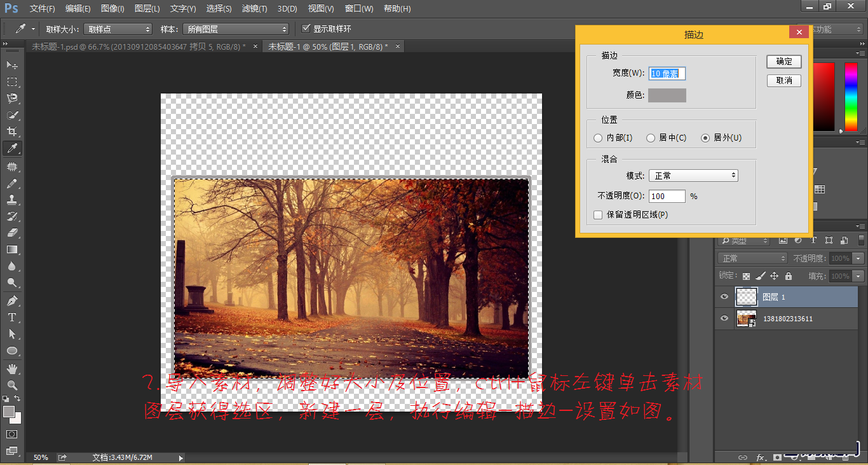Select the Healing Brush tool

pyautogui.click(x=12, y=167)
